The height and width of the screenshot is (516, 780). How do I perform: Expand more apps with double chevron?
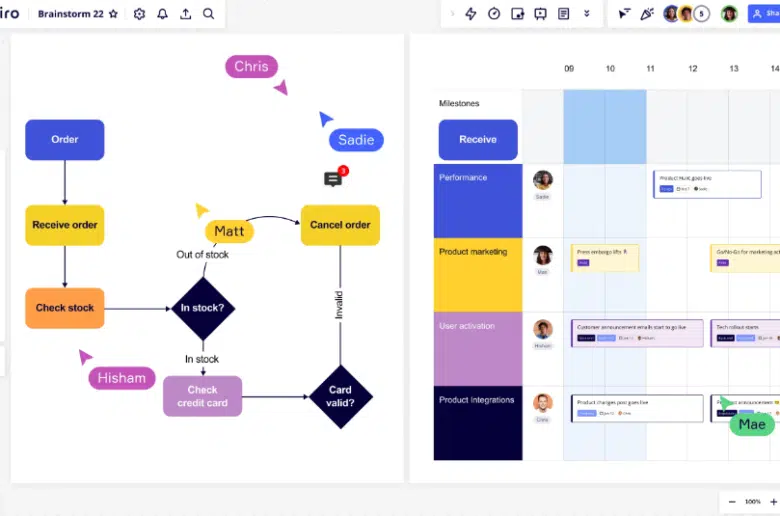point(586,14)
